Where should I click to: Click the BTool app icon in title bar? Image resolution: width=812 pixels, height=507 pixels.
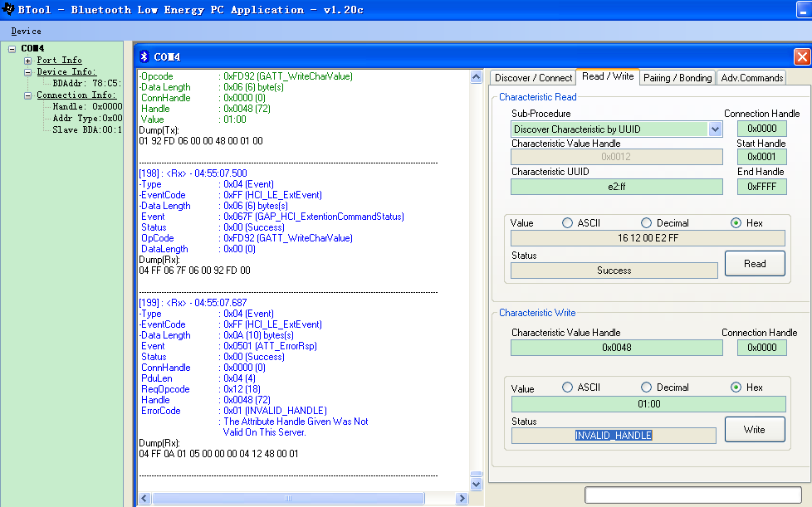[9, 9]
